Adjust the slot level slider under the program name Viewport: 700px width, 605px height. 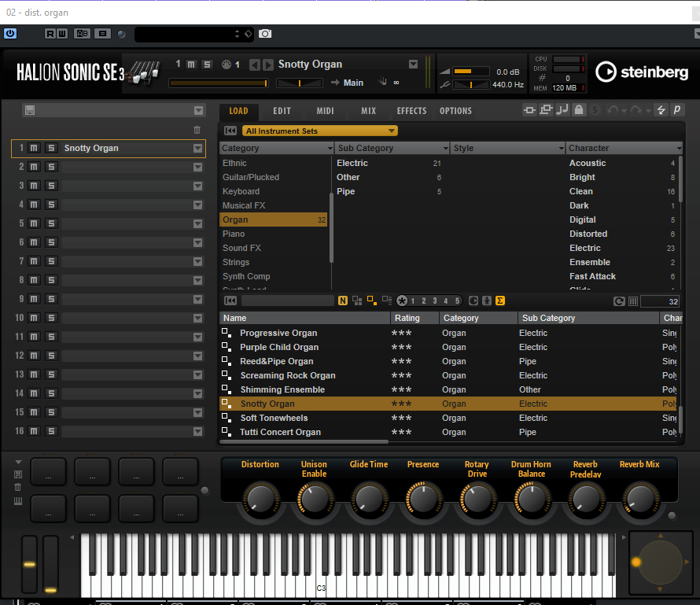coord(219,83)
